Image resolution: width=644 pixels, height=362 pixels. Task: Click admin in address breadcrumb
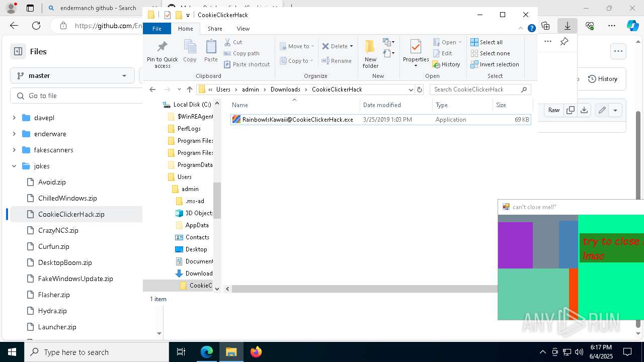click(x=251, y=89)
